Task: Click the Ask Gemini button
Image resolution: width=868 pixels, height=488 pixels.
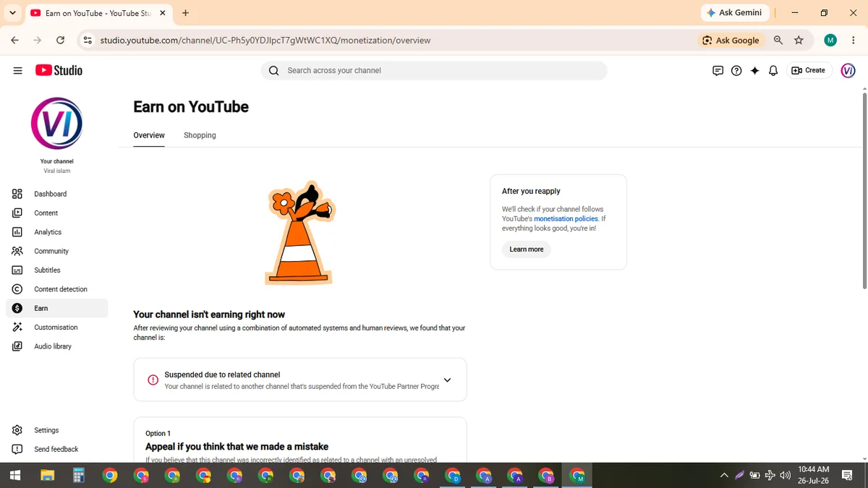Action: pyautogui.click(x=734, y=13)
